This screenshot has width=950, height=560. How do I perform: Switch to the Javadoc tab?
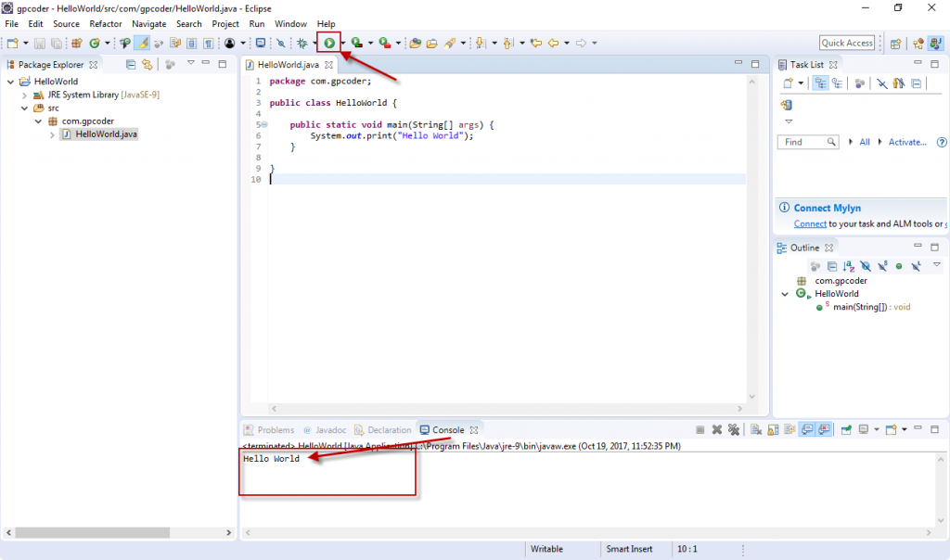[325, 430]
